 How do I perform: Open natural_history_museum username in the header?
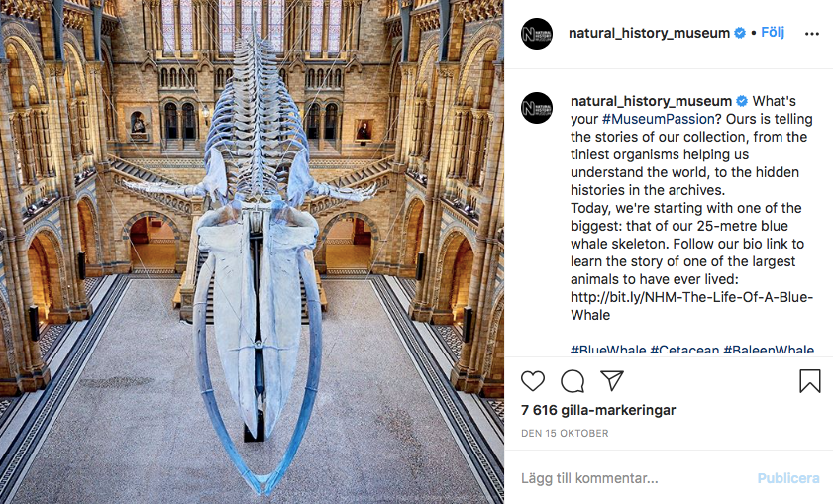click(x=649, y=33)
